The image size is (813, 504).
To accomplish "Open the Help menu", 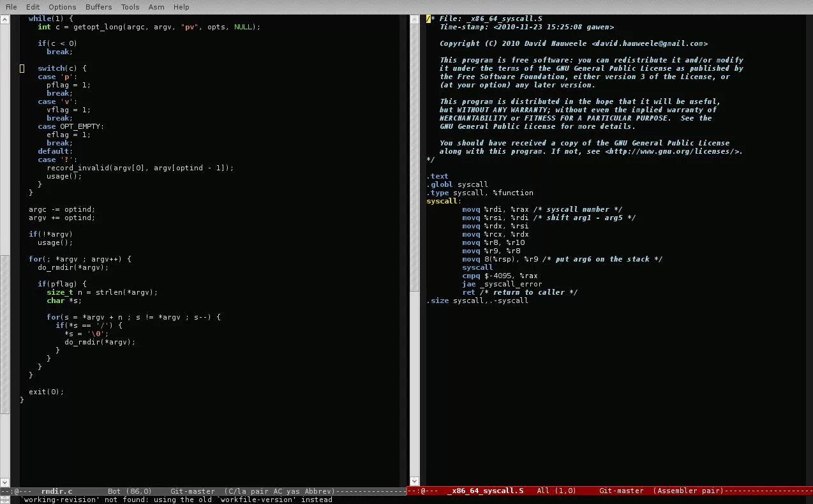I will click(x=181, y=7).
